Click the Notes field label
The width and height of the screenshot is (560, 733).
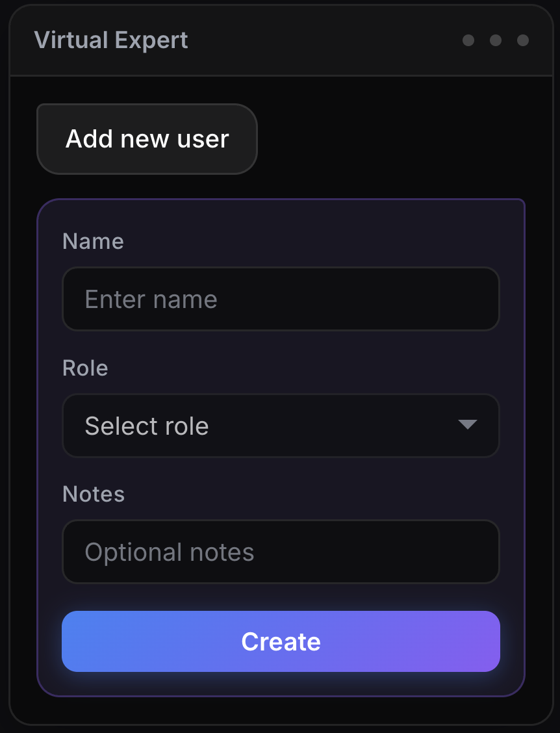(x=94, y=494)
